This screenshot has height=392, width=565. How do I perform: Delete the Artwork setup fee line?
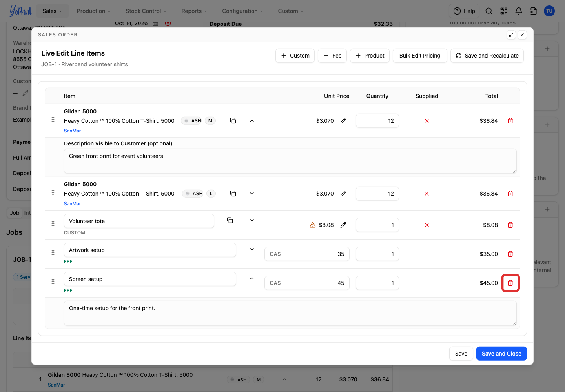510,254
